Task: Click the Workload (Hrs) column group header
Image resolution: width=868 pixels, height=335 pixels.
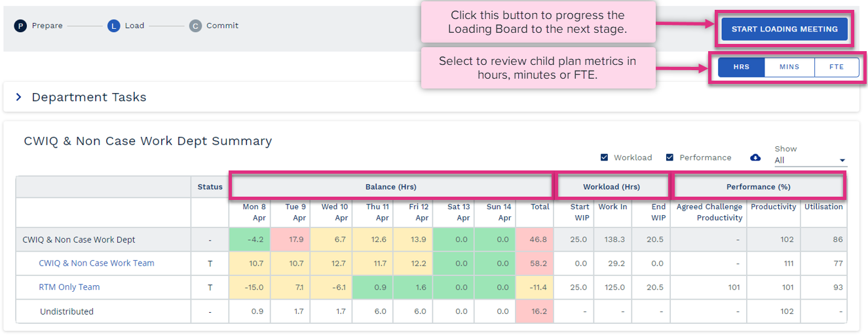Action: click(612, 187)
